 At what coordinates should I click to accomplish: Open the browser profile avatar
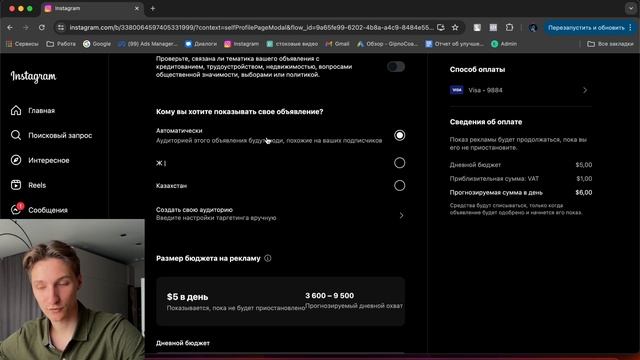point(533,28)
